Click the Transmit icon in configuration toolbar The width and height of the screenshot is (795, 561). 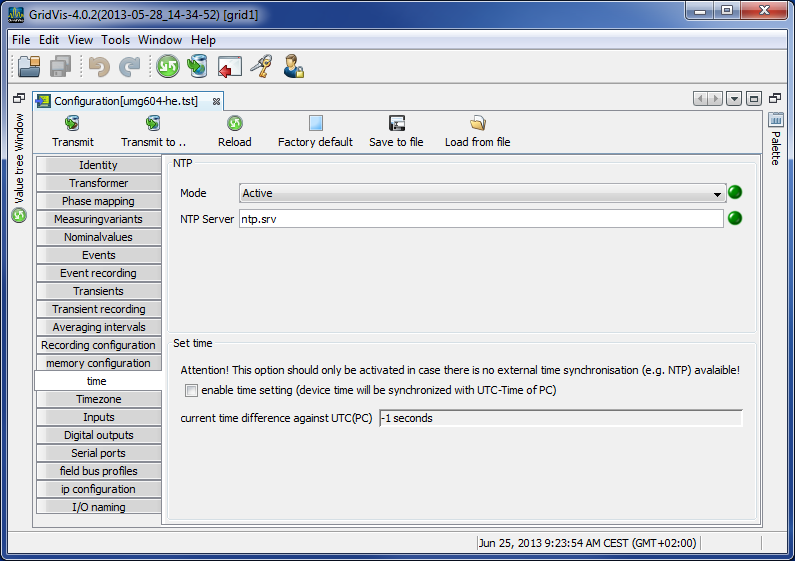pyautogui.click(x=72, y=124)
